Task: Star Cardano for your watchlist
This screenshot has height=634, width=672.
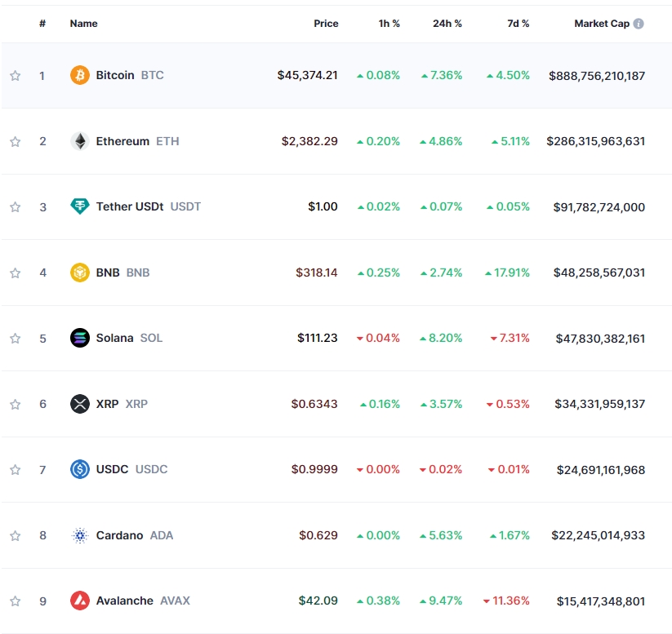Action: [x=15, y=534]
